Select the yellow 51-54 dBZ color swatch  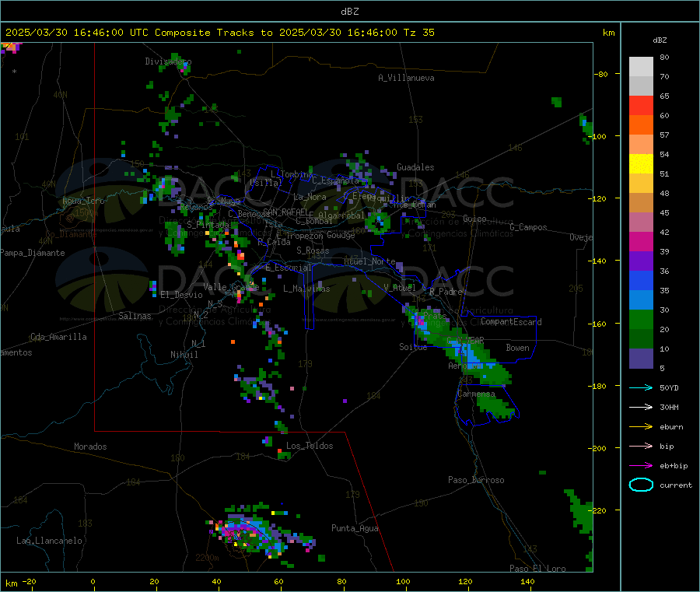pos(641,164)
